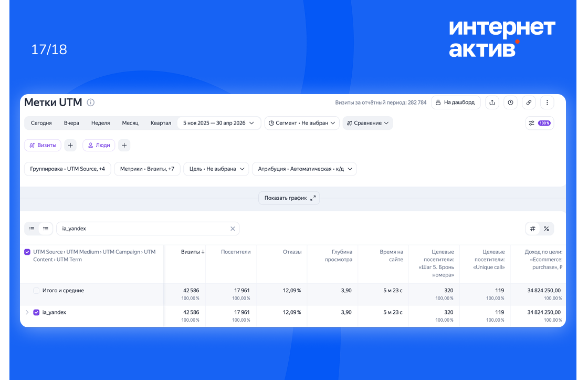Image resolution: width=588 pixels, height=380 pixels.
Task: Uncheck the ia_yandex row checkbox
Action: coord(36,312)
